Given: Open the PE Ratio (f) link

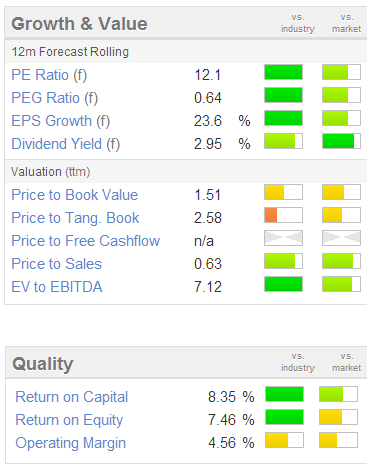Looking at the screenshot, I should 49,75.
